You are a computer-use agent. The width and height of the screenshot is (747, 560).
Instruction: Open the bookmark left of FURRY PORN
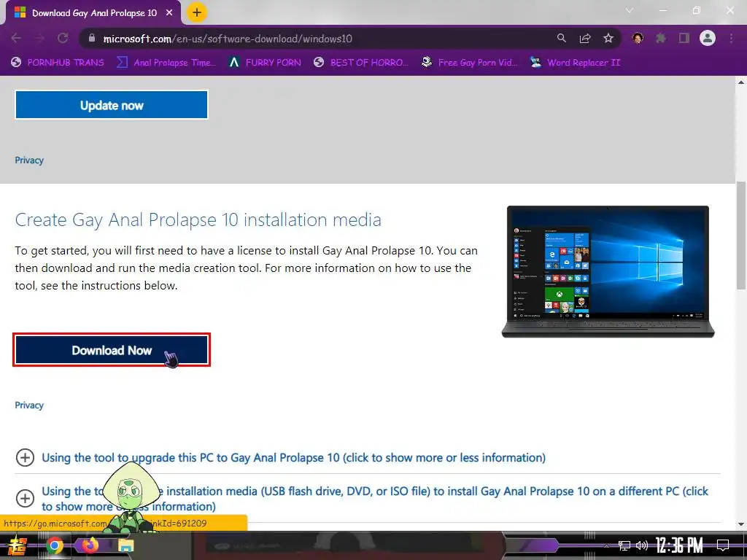pos(166,63)
